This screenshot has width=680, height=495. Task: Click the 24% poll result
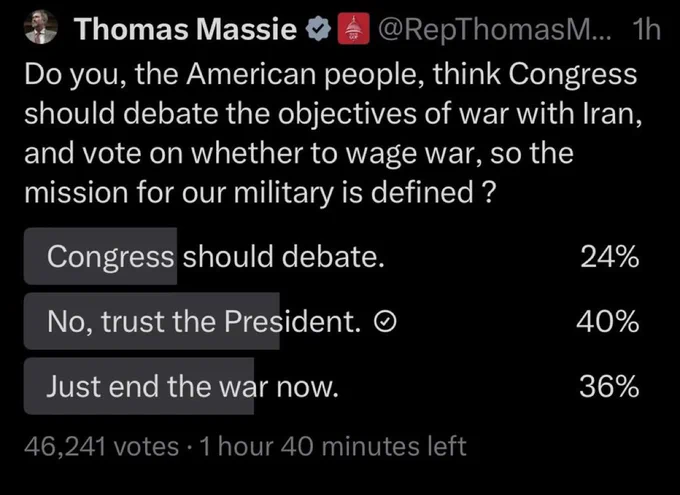pyautogui.click(x=609, y=256)
